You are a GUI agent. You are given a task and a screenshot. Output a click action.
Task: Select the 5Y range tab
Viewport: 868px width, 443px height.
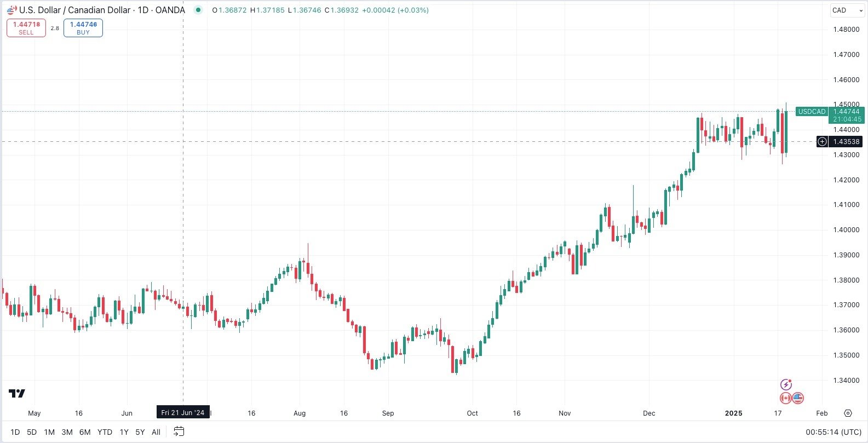click(x=140, y=432)
